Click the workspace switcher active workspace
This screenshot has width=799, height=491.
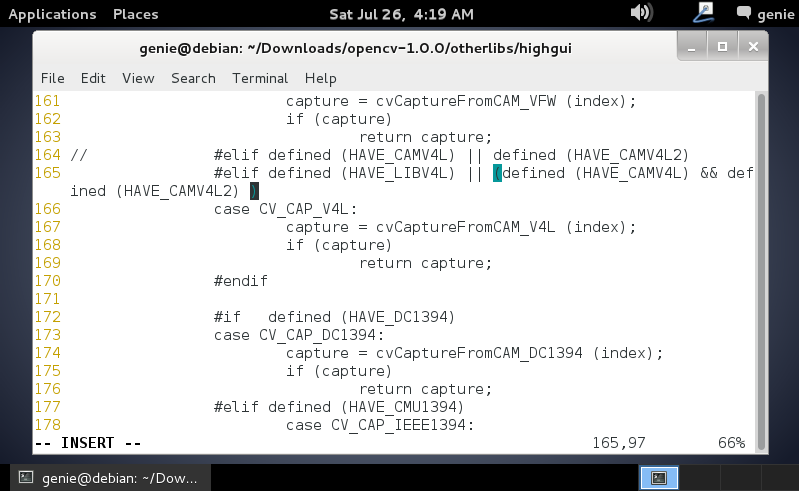(659, 478)
